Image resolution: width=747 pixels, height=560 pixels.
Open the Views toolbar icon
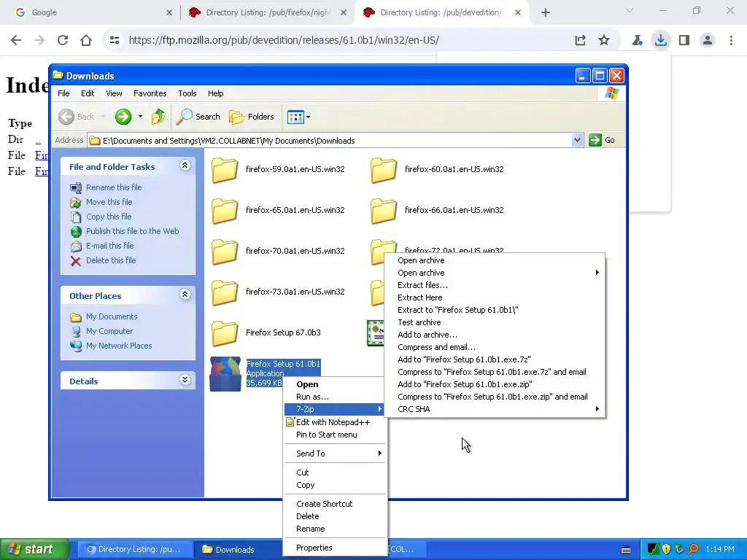(295, 117)
